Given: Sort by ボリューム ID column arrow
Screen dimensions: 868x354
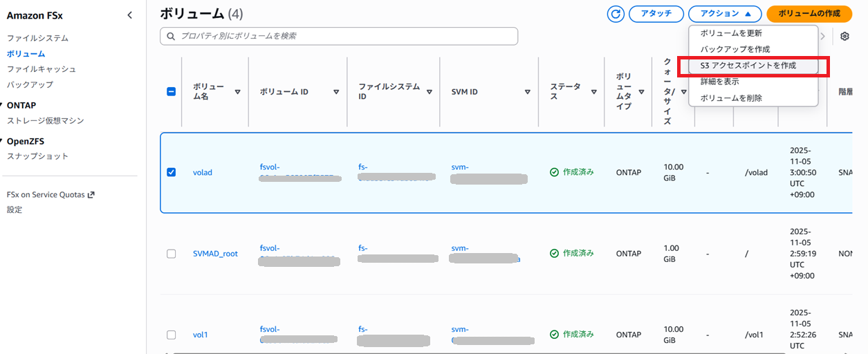Looking at the screenshot, I should point(336,92).
